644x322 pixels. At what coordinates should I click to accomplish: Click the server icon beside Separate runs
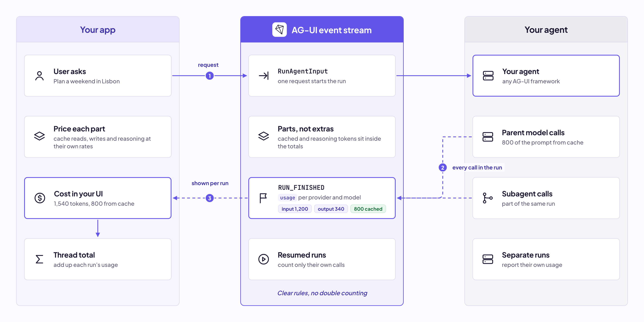[x=488, y=259]
